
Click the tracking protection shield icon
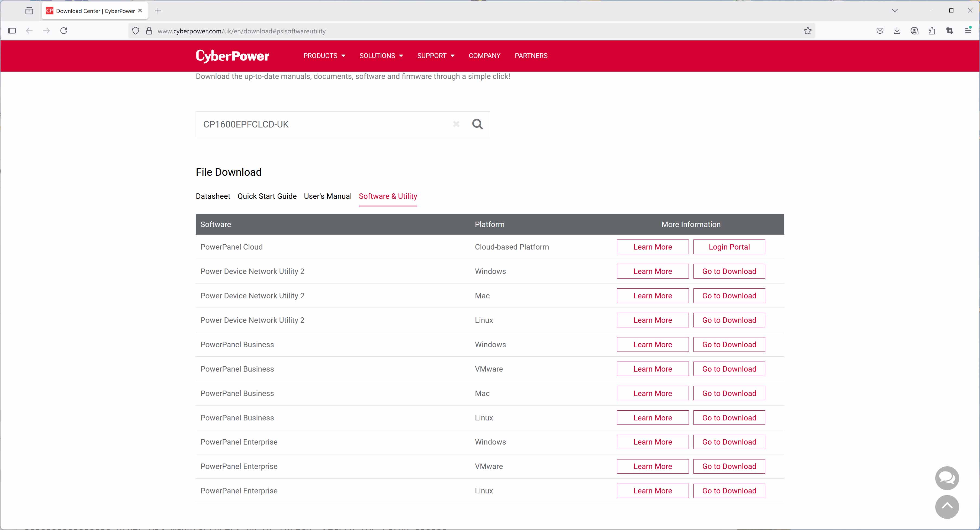pos(136,31)
